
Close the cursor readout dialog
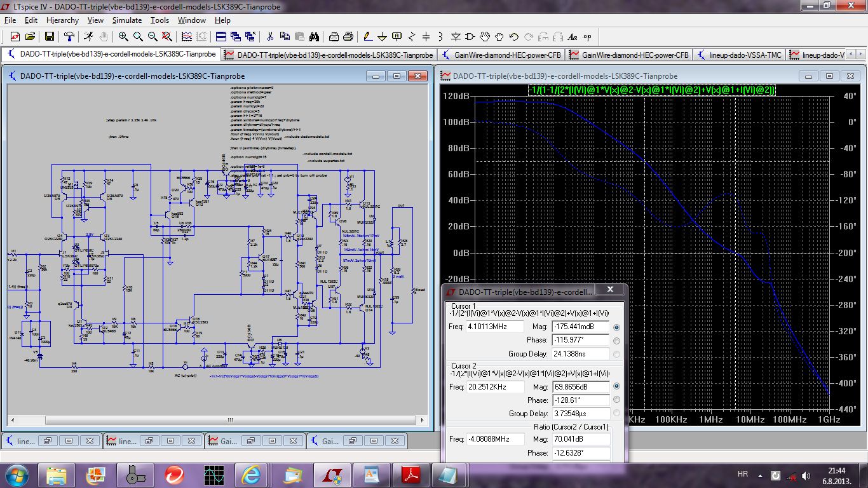click(x=611, y=290)
